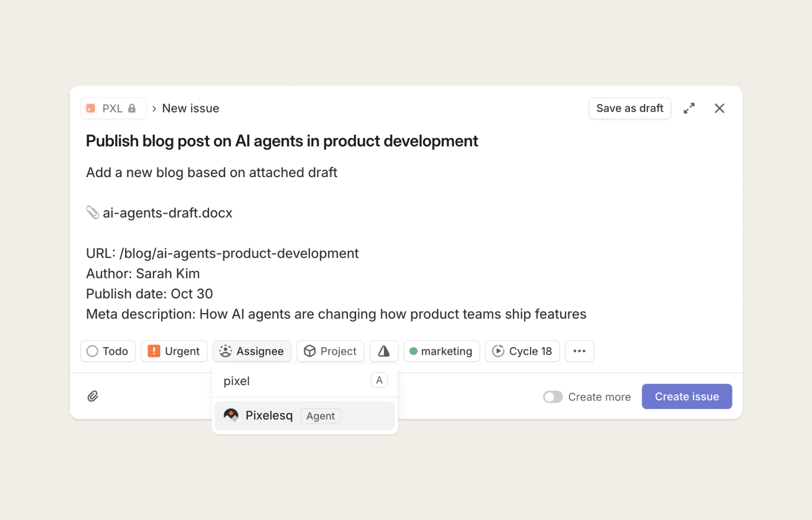
Task: Expand the dialog to fullscreen
Action: click(x=689, y=108)
